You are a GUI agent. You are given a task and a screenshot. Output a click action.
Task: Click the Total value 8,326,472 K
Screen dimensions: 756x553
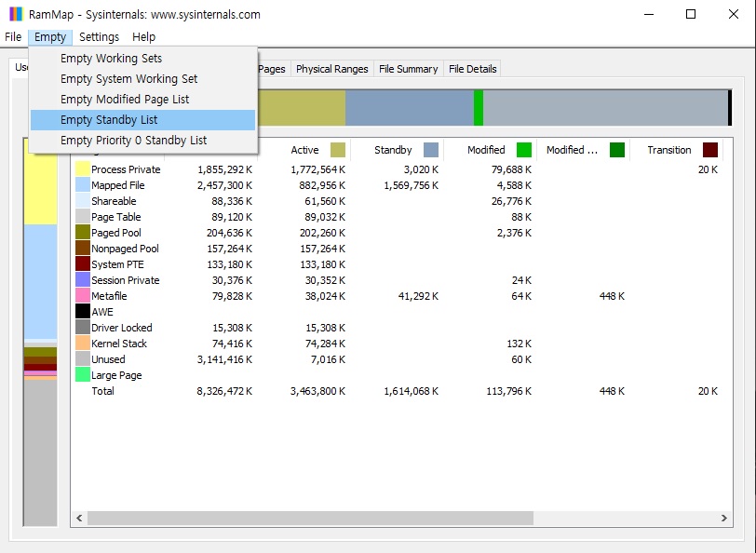point(224,391)
